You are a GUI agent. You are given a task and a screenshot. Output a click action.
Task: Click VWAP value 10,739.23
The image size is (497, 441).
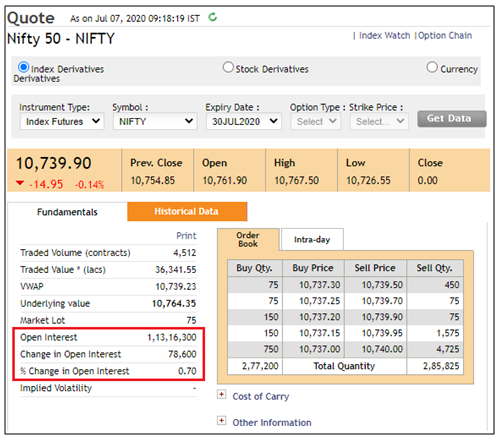click(x=176, y=286)
